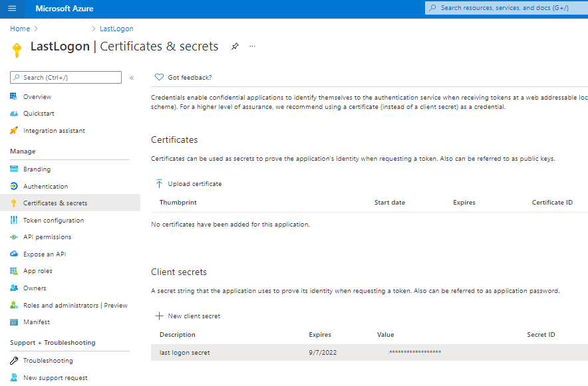The image size is (588, 386).
Task: Click the Upload certificate arrow icon
Action: 159,183
